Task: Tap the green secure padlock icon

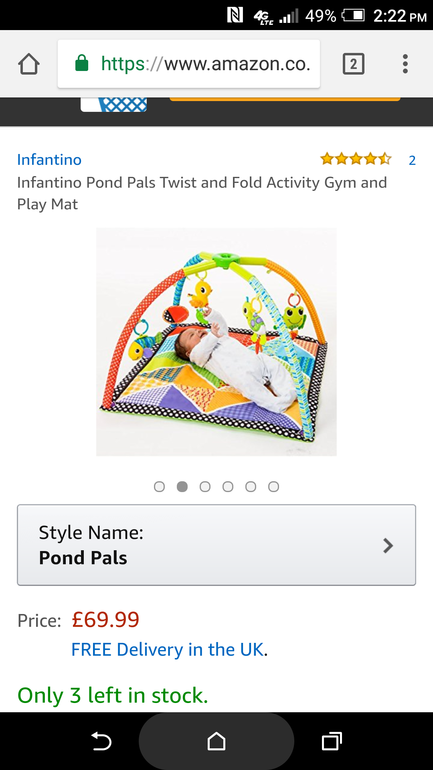Action: pyautogui.click(x=81, y=63)
